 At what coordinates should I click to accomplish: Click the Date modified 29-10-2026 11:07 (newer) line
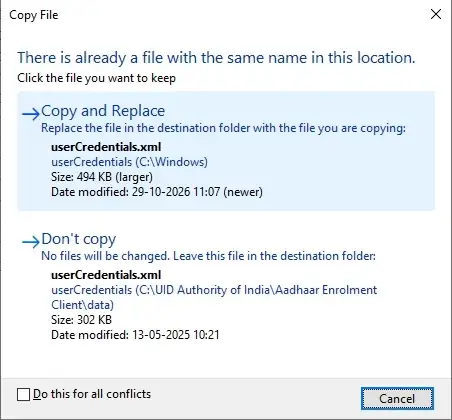157,192
